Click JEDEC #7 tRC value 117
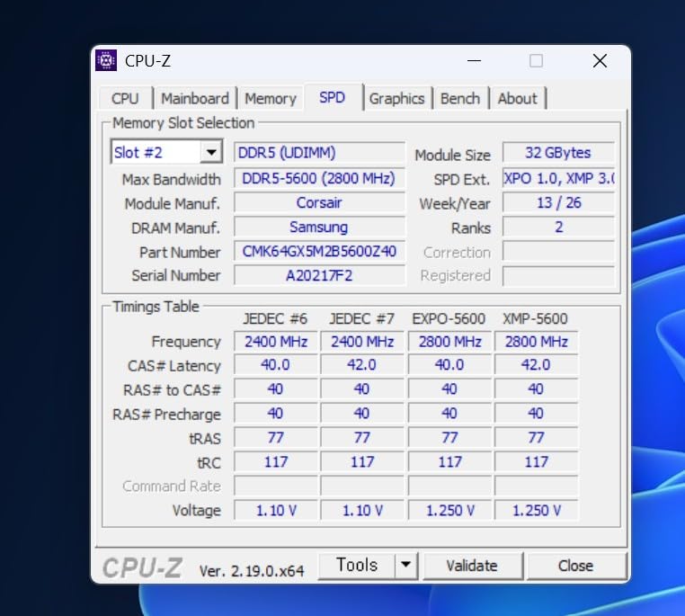Screen dimensions: 685x616 (x=362, y=462)
